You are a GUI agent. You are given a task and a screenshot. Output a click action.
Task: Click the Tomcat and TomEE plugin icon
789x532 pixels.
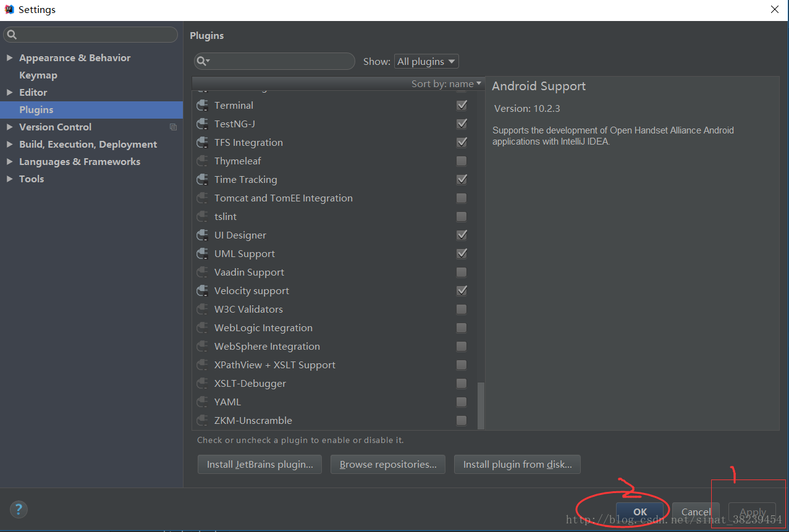click(202, 198)
